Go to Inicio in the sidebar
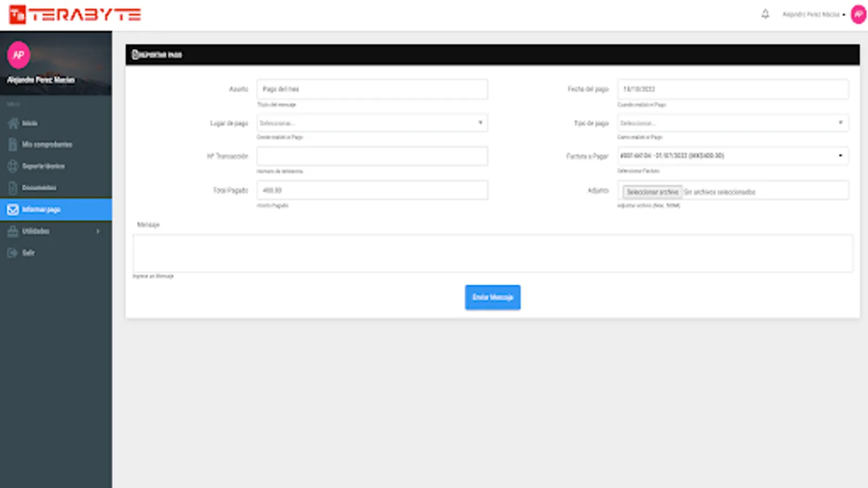Viewport: 868px width, 488px height. tap(30, 123)
